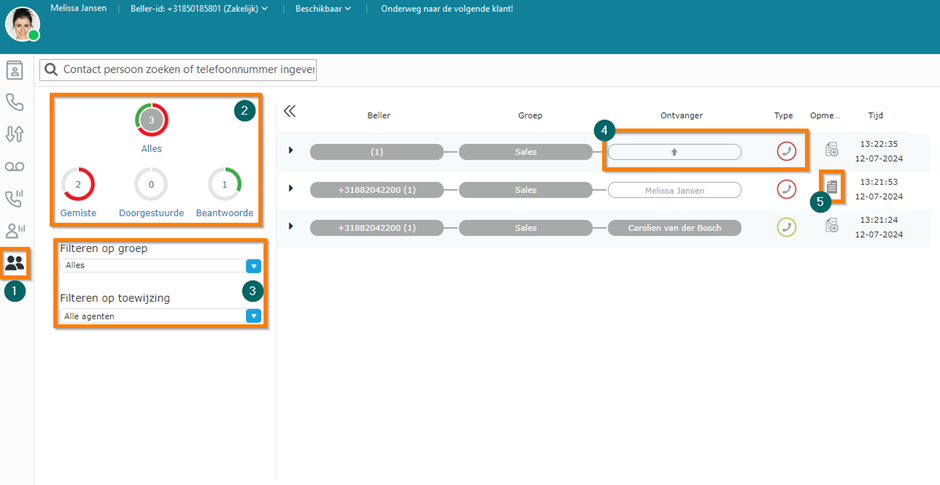This screenshot has width=940, height=485.
Task: Open the voicemail sidebar icon
Action: click(x=14, y=167)
